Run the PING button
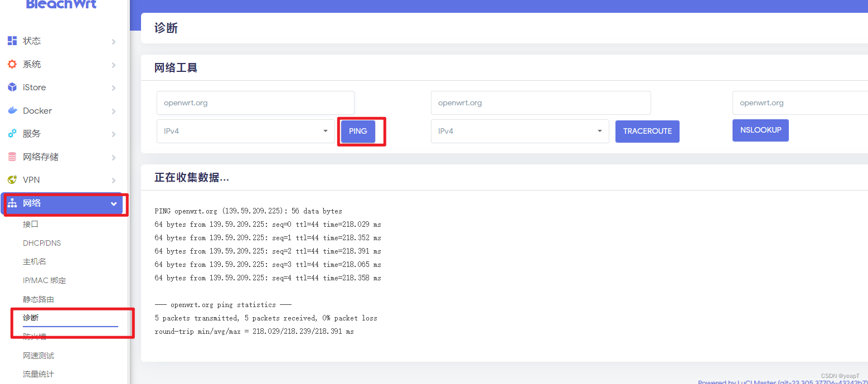868x384 pixels. coord(358,132)
